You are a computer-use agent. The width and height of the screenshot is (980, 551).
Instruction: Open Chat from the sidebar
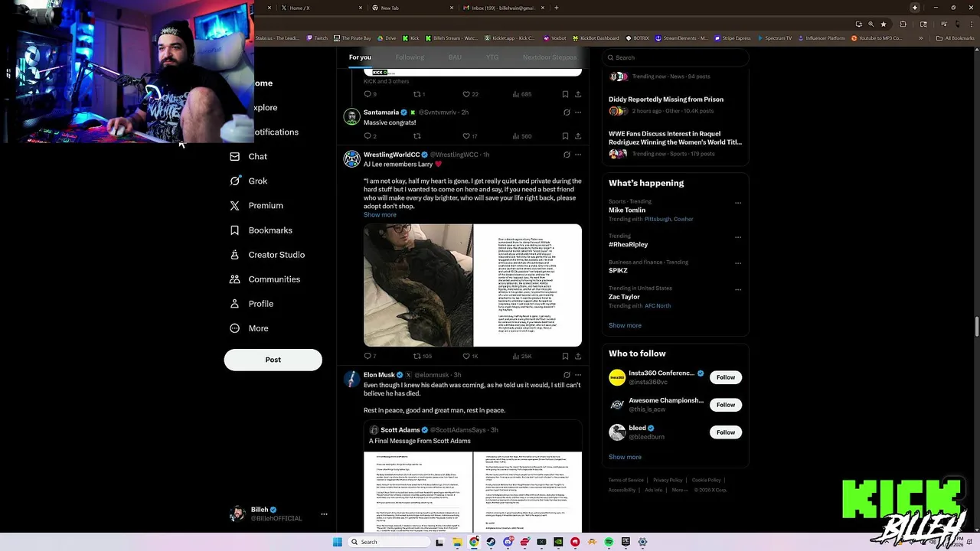coord(248,157)
